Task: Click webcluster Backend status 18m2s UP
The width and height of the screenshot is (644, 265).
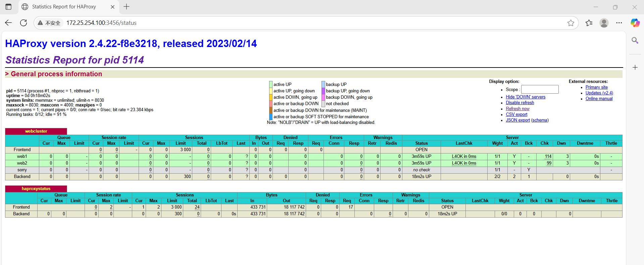Action: point(422,177)
